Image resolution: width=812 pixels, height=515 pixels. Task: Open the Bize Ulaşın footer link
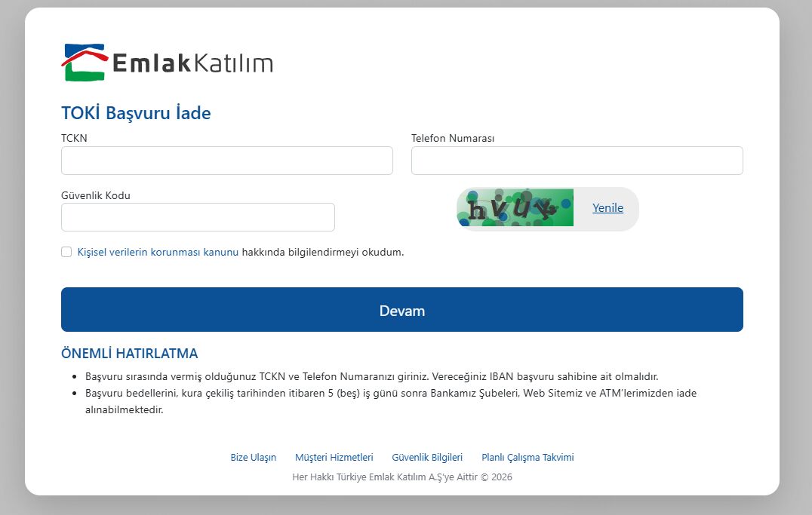(x=254, y=458)
